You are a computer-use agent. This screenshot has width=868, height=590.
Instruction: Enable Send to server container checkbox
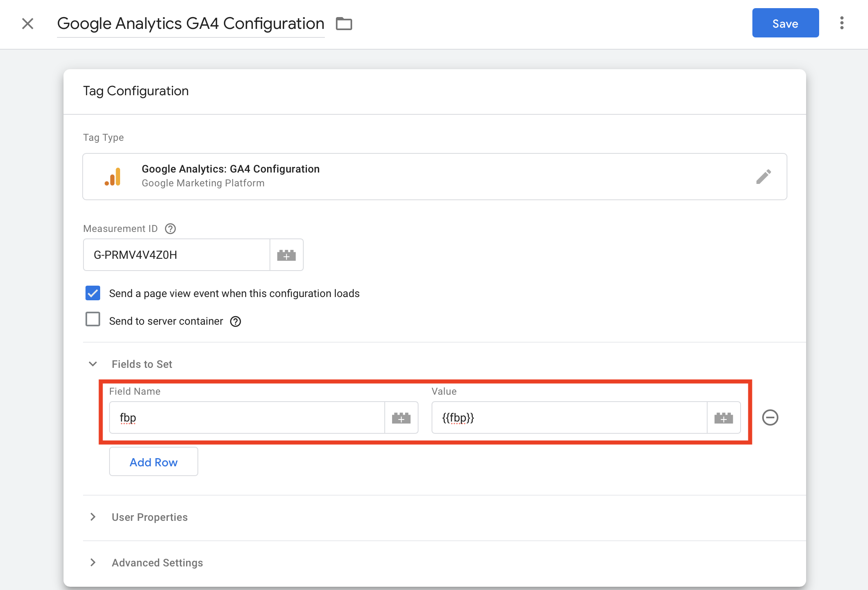[x=93, y=319]
